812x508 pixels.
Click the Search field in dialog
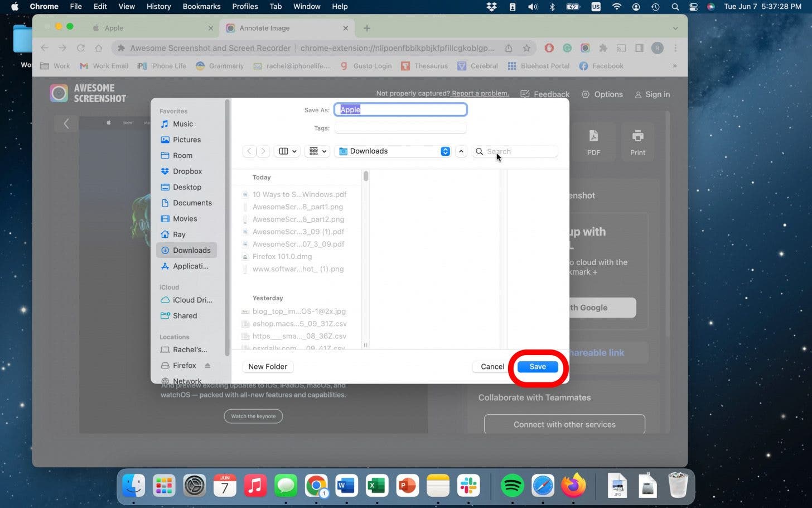click(520, 151)
